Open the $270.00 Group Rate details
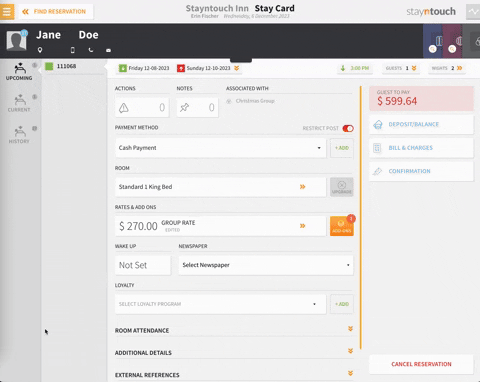This screenshot has height=382, width=480. 220,226
